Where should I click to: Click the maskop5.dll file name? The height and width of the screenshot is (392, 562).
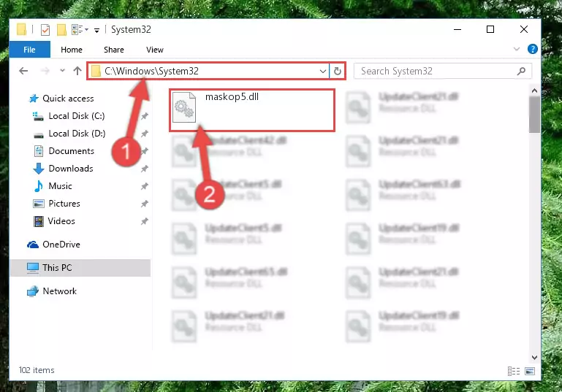(x=232, y=96)
